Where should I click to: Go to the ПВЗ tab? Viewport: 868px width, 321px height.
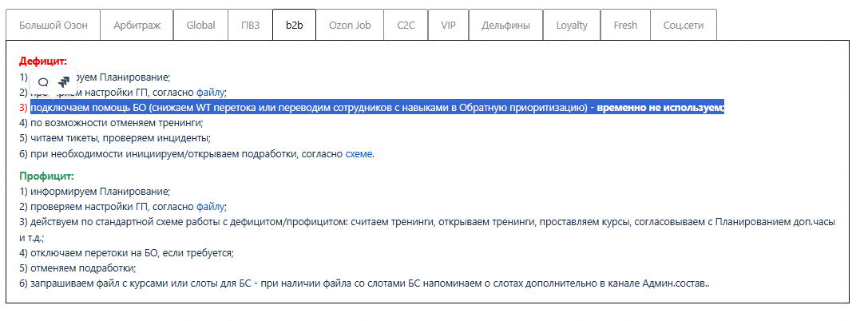click(250, 25)
